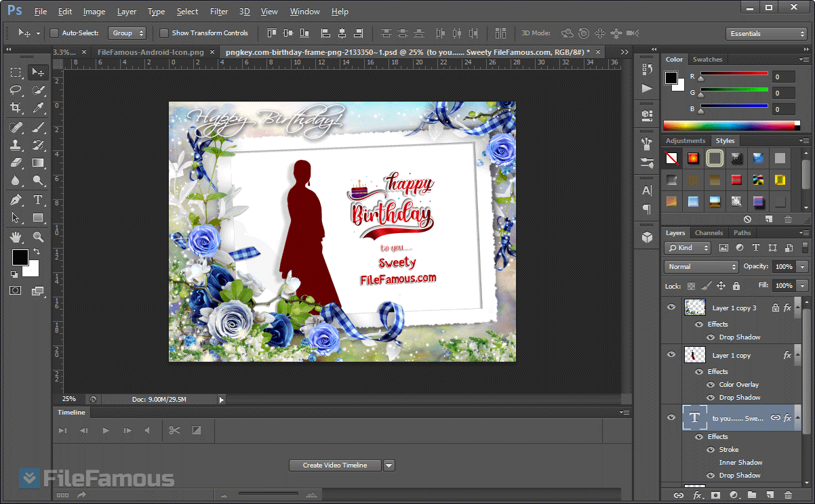This screenshot has width=815, height=504.
Task: Open the Layer menu
Action: point(127,12)
